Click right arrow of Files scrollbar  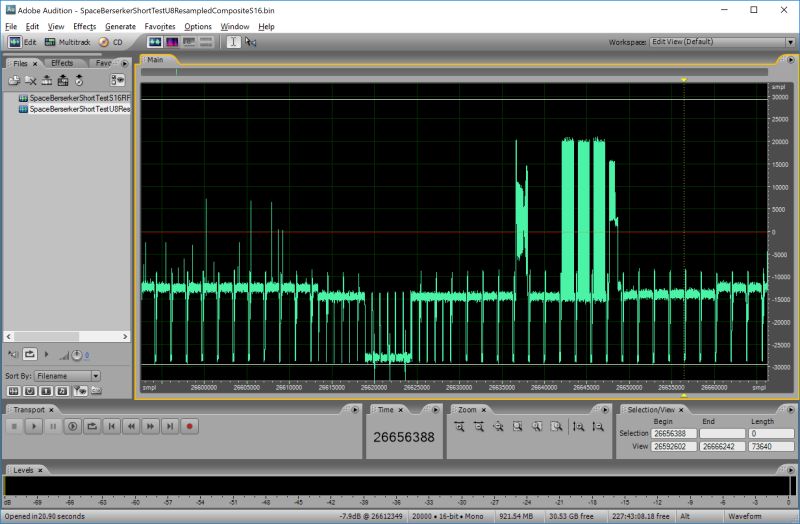(125, 336)
